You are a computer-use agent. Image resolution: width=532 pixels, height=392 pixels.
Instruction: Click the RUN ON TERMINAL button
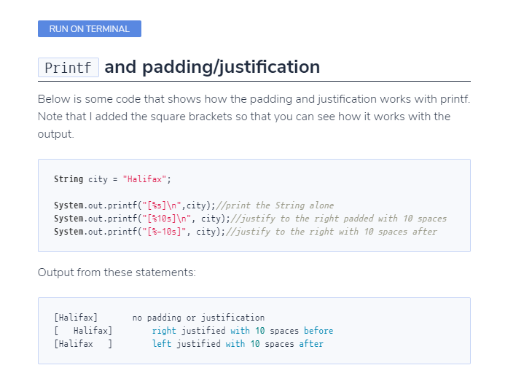pos(90,29)
